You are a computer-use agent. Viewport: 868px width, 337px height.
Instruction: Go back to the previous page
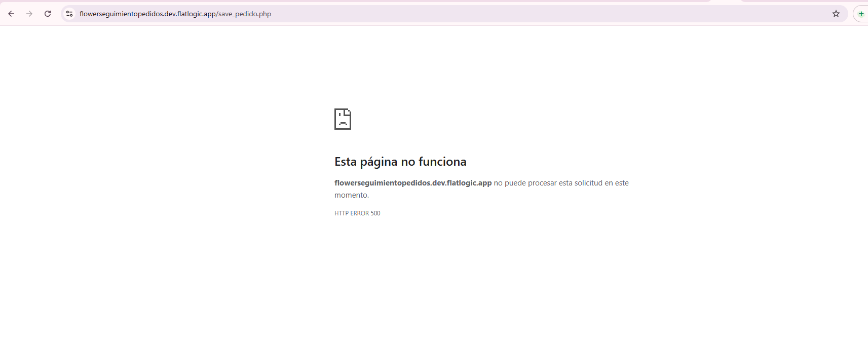click(x=11, y=14)
